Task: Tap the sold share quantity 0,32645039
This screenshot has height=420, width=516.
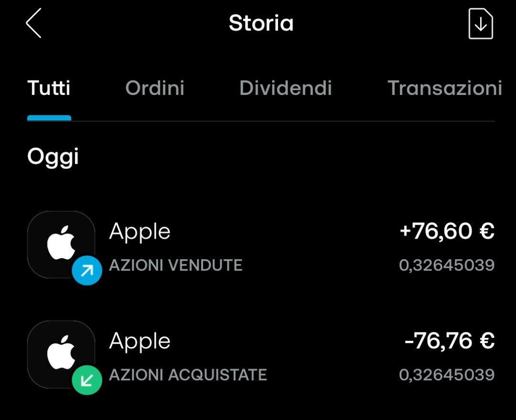Action: pyautogui.click(x=447, y=265)
